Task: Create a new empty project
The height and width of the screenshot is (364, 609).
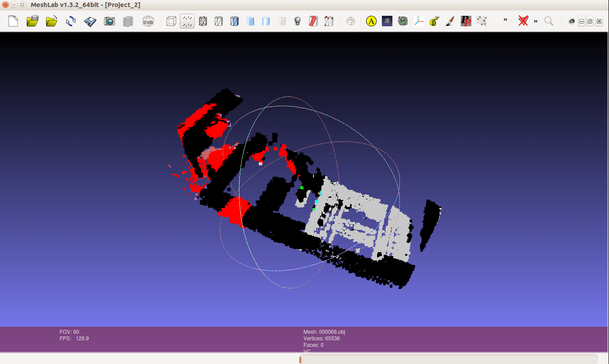Action: point(13,21)
